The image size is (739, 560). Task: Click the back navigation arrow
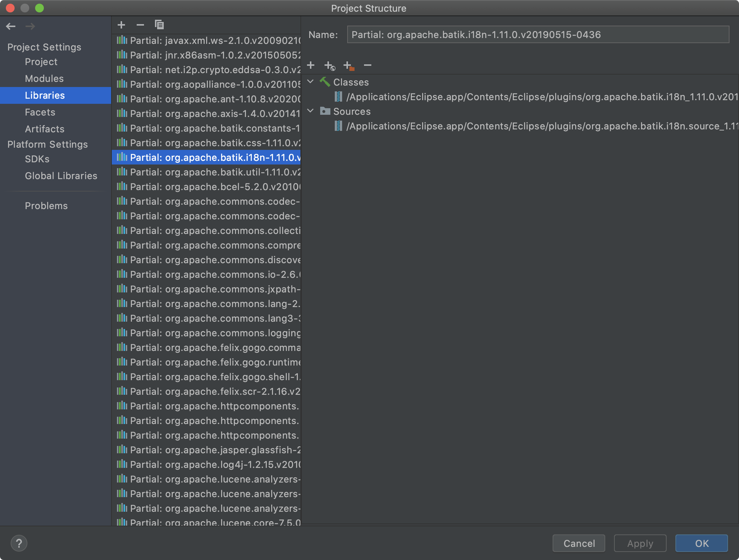coord(11,26)
